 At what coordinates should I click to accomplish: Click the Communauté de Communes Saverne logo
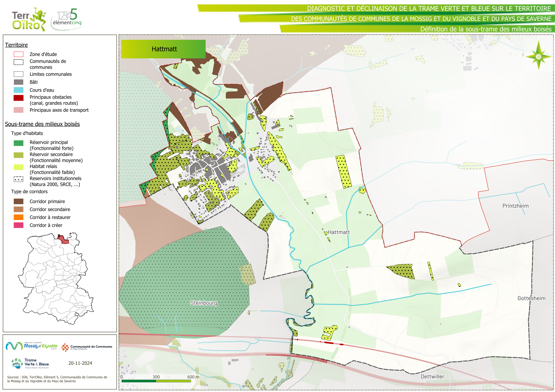pos(87,347)
